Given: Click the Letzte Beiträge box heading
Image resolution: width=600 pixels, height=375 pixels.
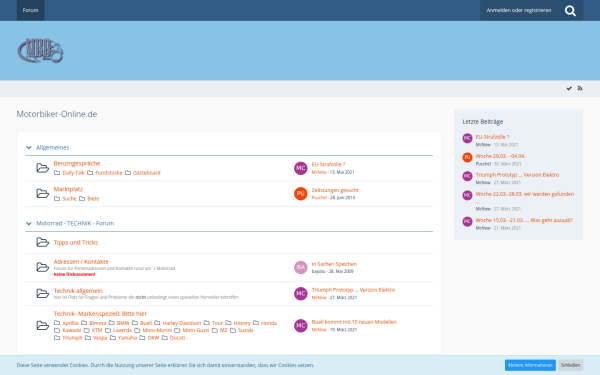Looking at the screenshot, I should click(x=483, y=122).
